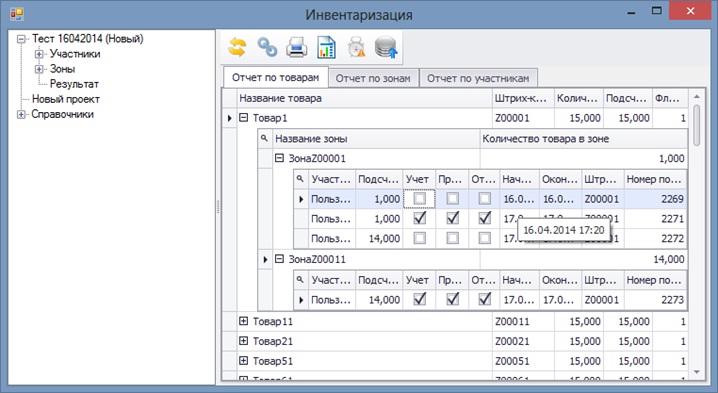Expand the Справочники tree node
The height and width of the screenshot is (393, 718).
click(21, 115)
